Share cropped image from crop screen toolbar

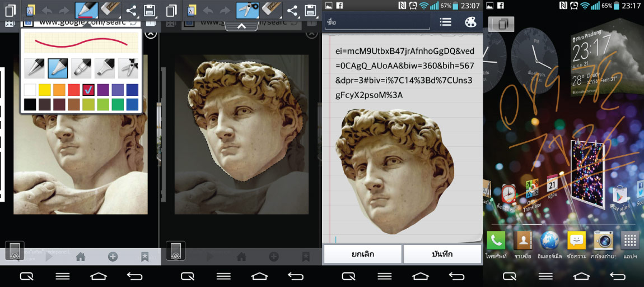(x=292, y=10)
